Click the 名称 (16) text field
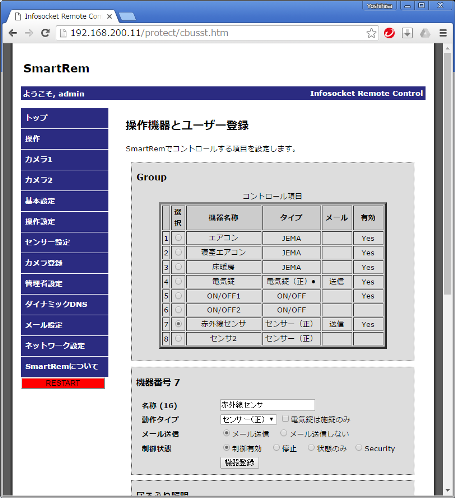 [x=267, y=405]
